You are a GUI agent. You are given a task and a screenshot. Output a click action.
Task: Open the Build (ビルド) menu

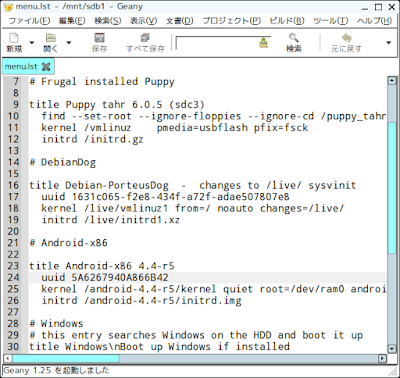point(287,21)
